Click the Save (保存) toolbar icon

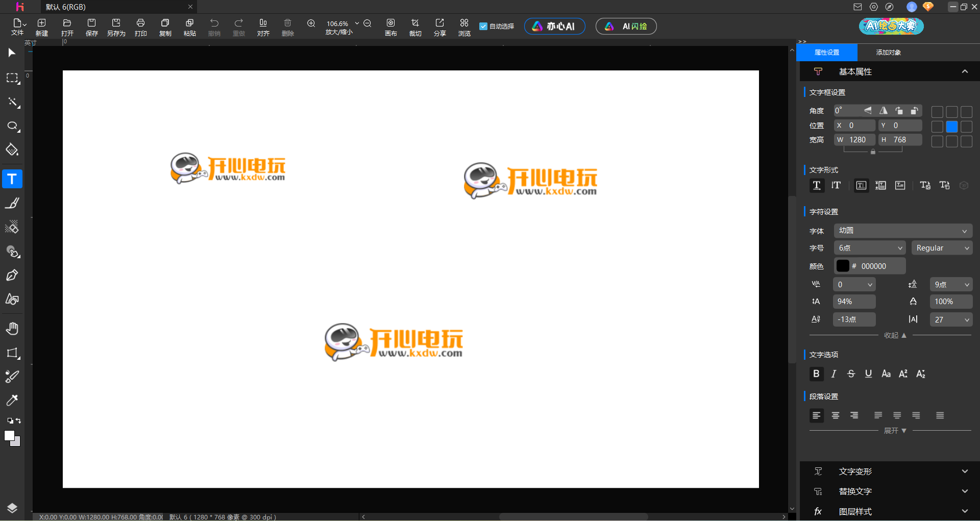pyautogui.click(x=91, y=27)
